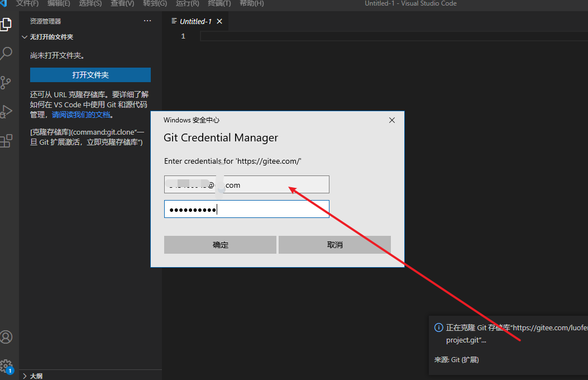Expand the 大纲 outline section
Image resolution: width=588 pixels, height=380 pixels.
pyautogui.click(x=32, y=376)
